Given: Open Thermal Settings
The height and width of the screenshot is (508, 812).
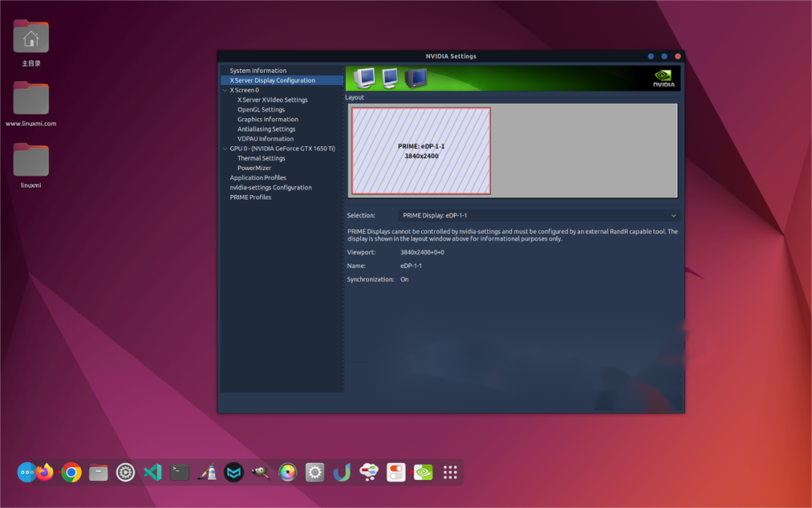Looking at the screenshot, I should click(x=261, y=158).
